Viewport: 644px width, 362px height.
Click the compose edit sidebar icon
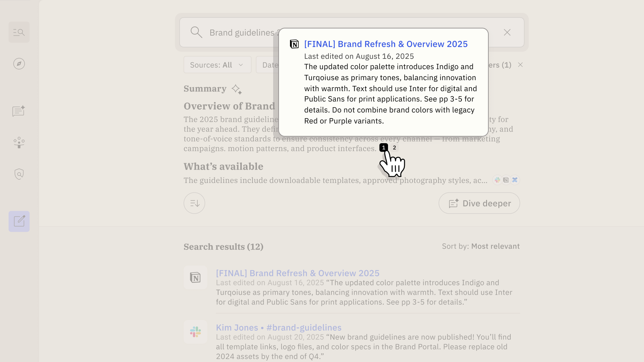[19, 221]
